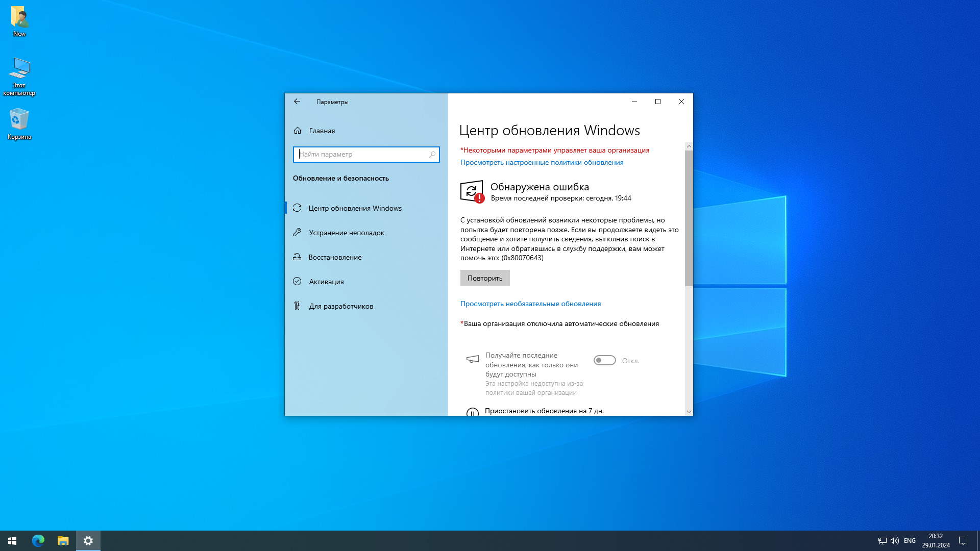The image size is (980, 551).
Task: Click Приостановить обновления на 7 дн.
Action: 544,411
